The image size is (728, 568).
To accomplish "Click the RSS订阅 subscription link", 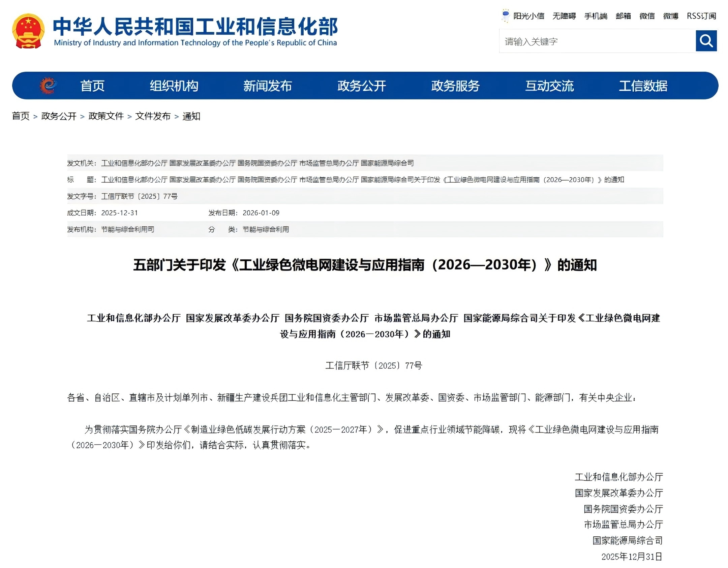I will click(701, 16).
